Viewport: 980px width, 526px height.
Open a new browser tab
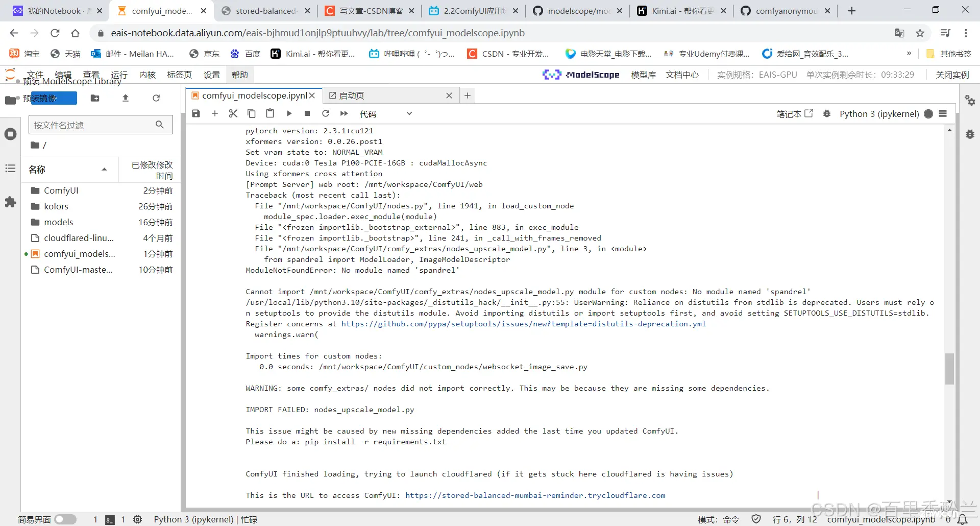[851, 11]
